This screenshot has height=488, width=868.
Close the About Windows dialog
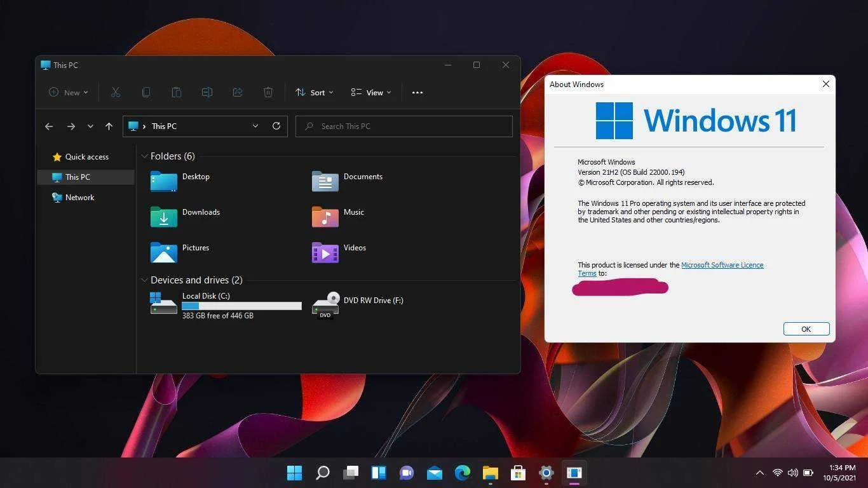(x=826, y=84)
